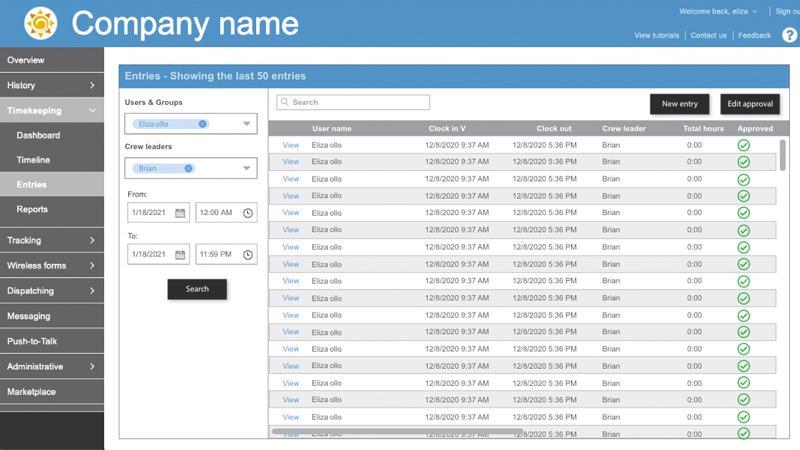The image size is (800, 450).
Task: Open the To time clock picker
Action: coord(247,255)
